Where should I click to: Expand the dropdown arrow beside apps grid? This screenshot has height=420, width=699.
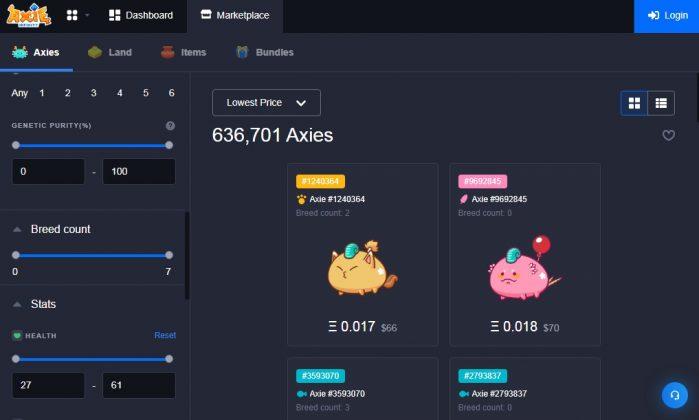87,15
